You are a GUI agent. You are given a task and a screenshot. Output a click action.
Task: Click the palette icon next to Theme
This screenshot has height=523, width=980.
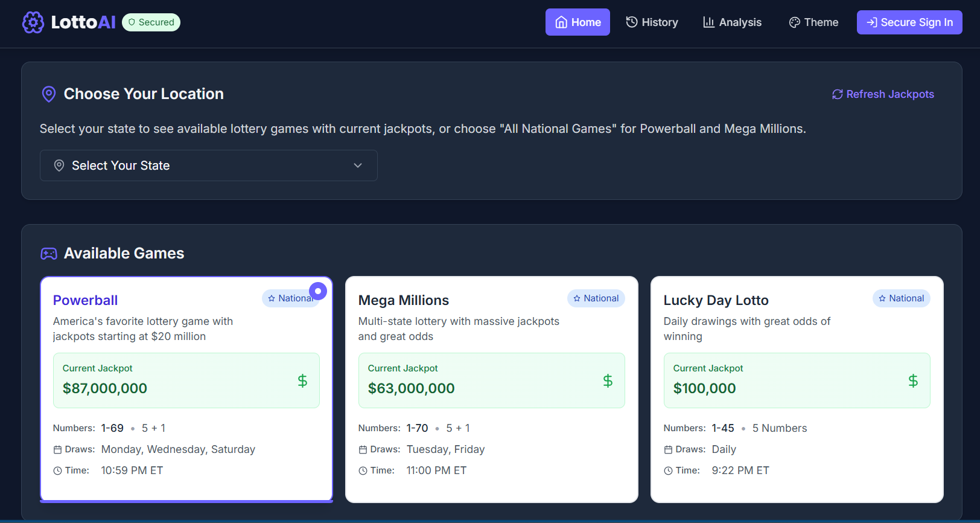[795, 22]
